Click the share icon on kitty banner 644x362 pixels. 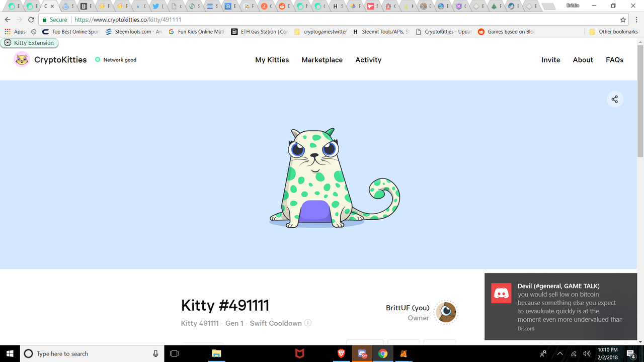(614, 99)
